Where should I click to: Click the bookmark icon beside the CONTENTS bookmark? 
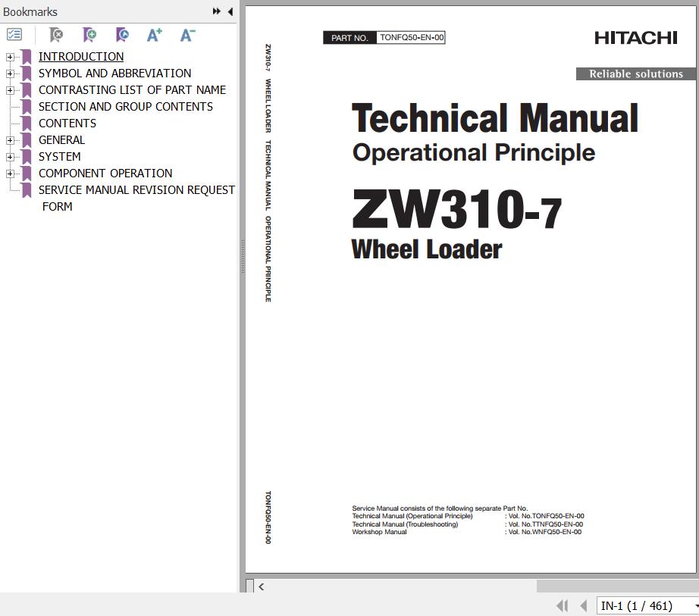click(27, 124)
